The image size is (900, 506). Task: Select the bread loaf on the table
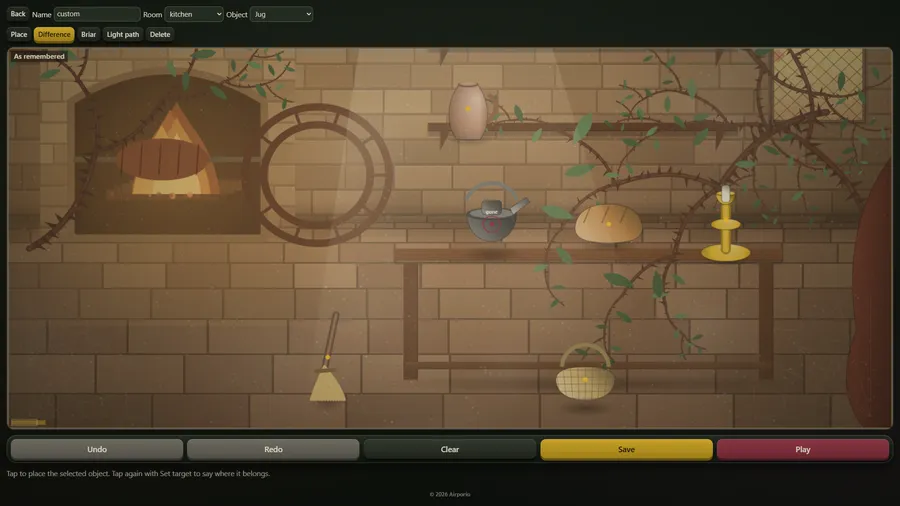608,224
